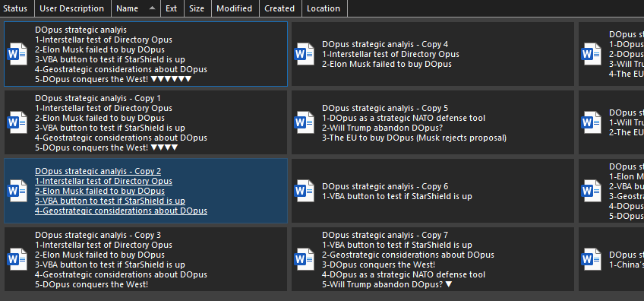Click '5-DOpus conquers the West!' with six triangles
644x301 pixels.
click(113, 79)
